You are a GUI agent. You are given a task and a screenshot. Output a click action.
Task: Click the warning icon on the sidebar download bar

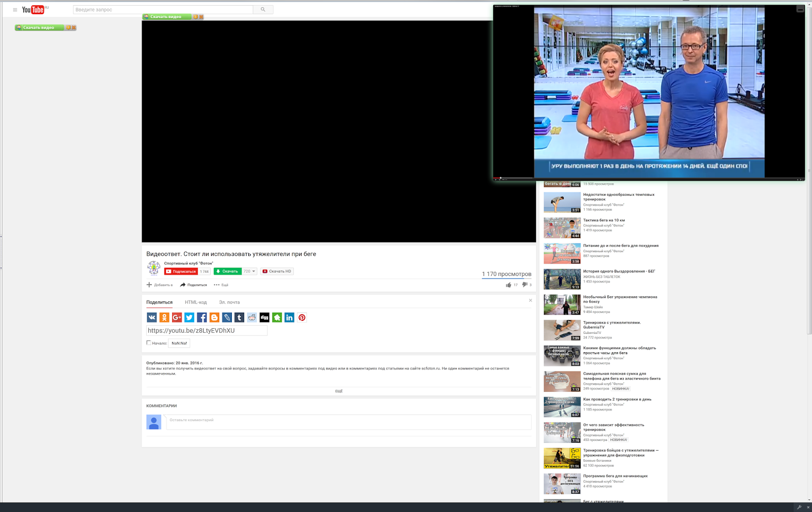[x=68, y=28]
